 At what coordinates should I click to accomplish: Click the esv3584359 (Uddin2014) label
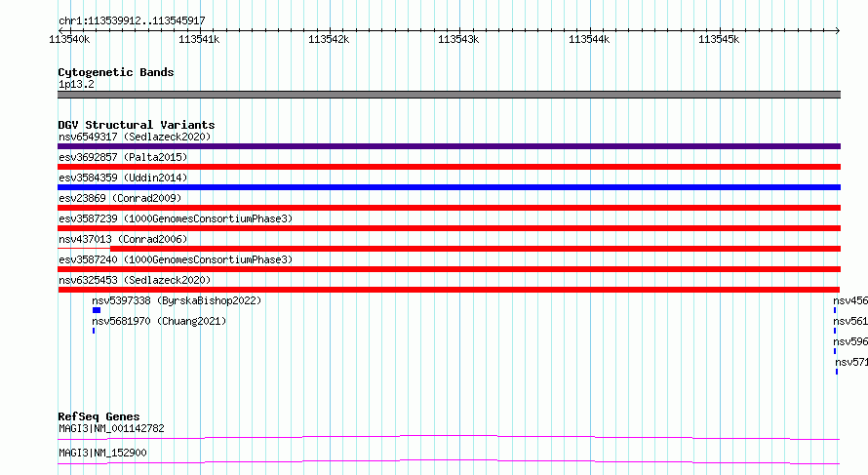click(x=123, y=178)
